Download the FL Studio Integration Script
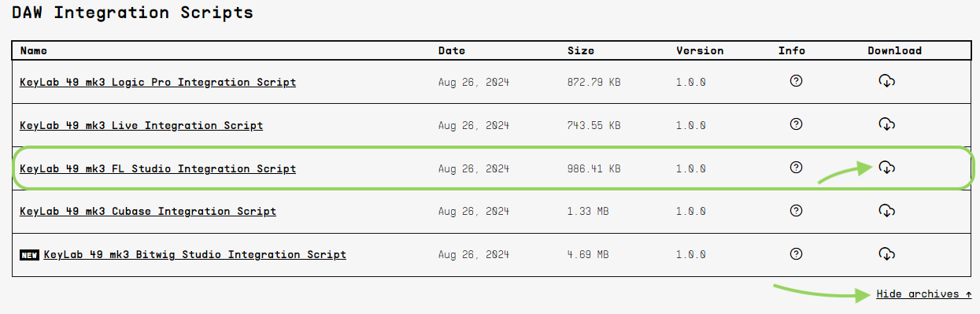 pos(886,167)
